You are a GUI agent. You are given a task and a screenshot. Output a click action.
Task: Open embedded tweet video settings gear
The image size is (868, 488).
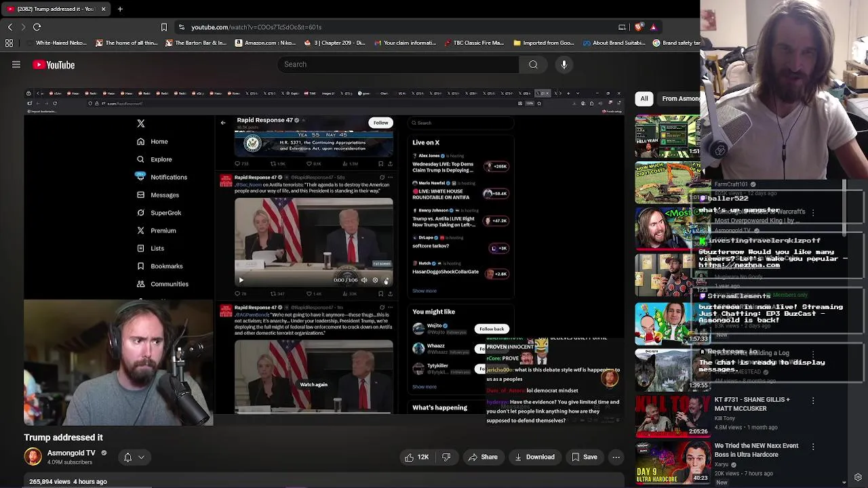pyautogui.click(x=375, y=280)
